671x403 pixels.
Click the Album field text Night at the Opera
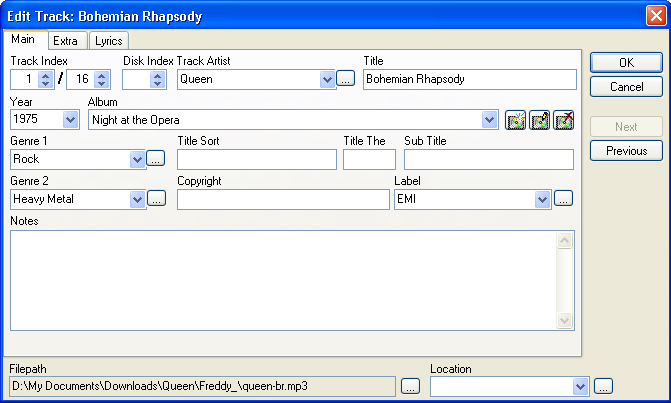pyautogui.click(x=136, y=120)
